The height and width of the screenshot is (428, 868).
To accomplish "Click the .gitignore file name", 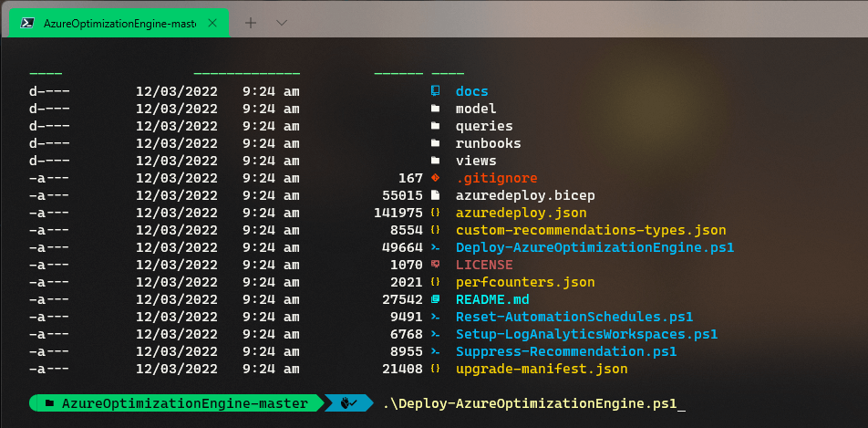I will 497,178.
